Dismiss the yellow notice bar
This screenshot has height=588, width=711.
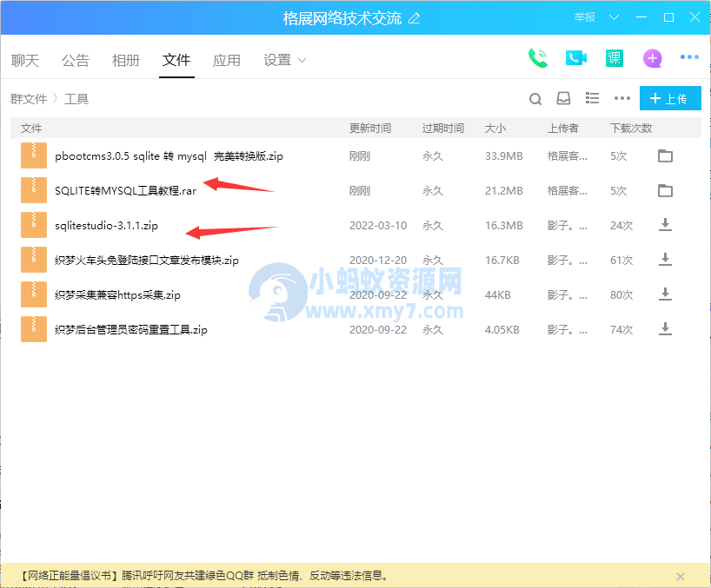(681, 576)
